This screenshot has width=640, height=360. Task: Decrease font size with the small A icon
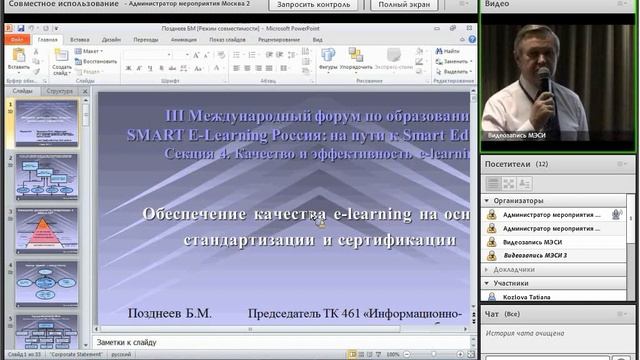[x=207, y=55]
